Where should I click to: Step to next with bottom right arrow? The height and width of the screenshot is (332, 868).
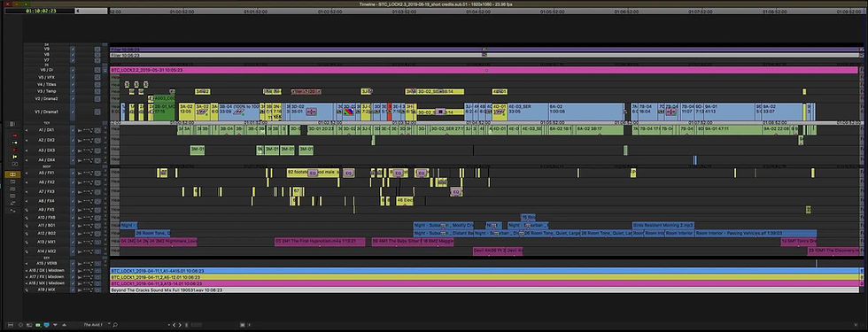point(180,325)
